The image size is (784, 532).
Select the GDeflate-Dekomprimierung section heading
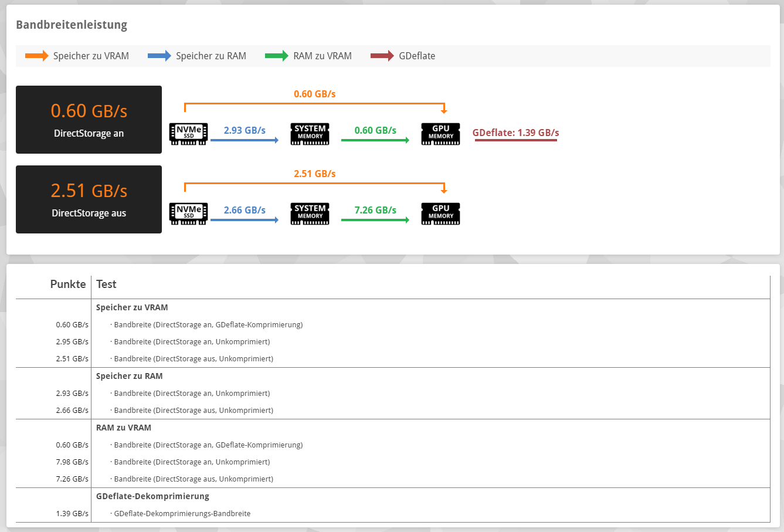[x=152, y=496]
